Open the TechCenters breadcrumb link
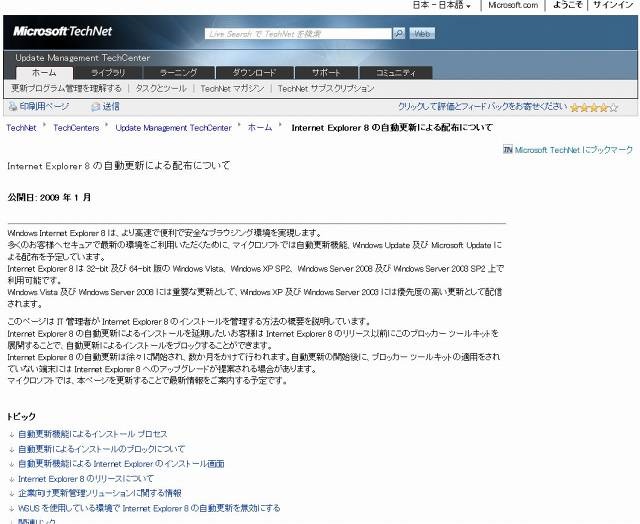 coord(76,128)
